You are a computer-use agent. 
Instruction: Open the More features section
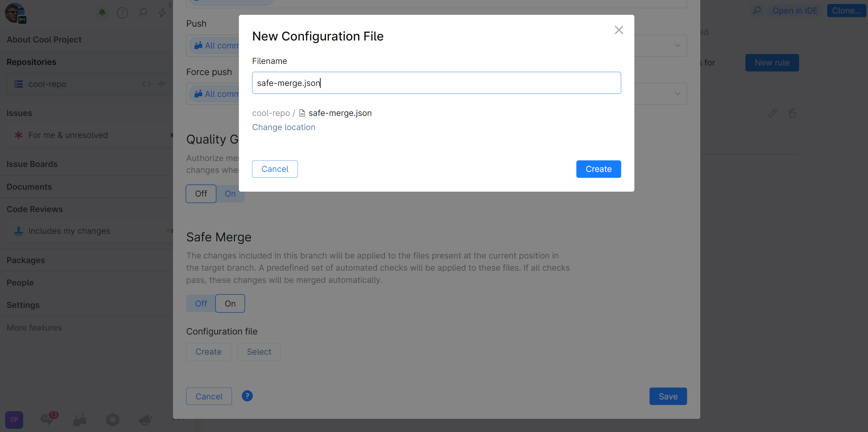34,327
